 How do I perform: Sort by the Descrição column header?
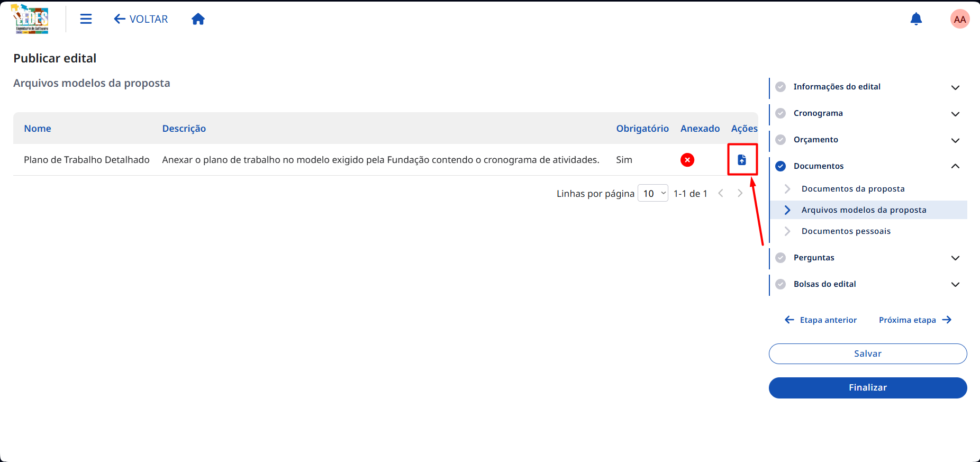click(x=184, y=129)
